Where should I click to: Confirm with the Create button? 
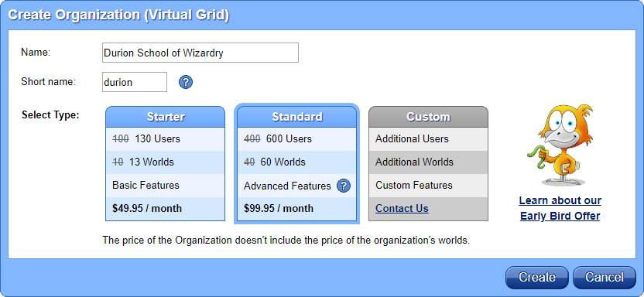click(x=537, y=278)
